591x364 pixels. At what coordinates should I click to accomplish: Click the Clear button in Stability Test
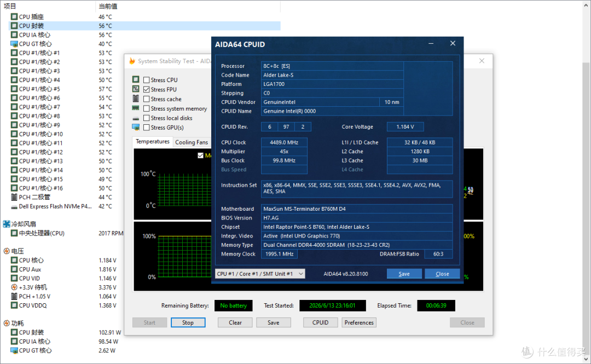click(x=235, y=322)
